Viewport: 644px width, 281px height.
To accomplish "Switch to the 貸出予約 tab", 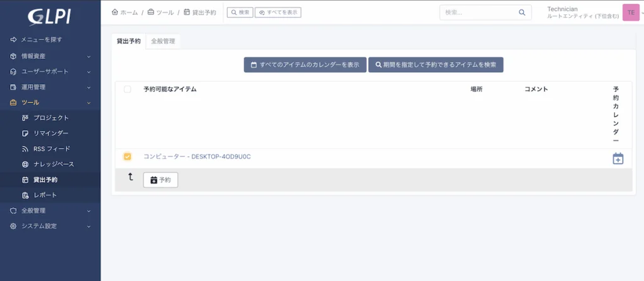I will [x=128, y=41].
